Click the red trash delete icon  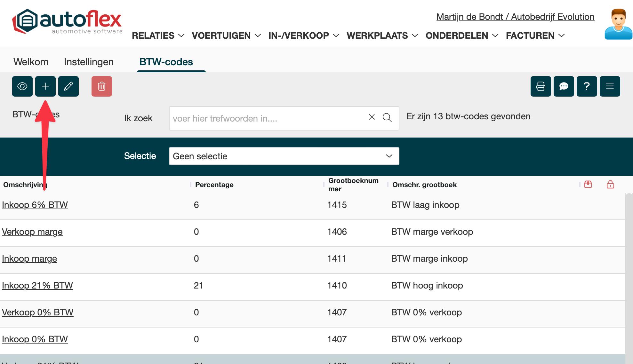102,86
